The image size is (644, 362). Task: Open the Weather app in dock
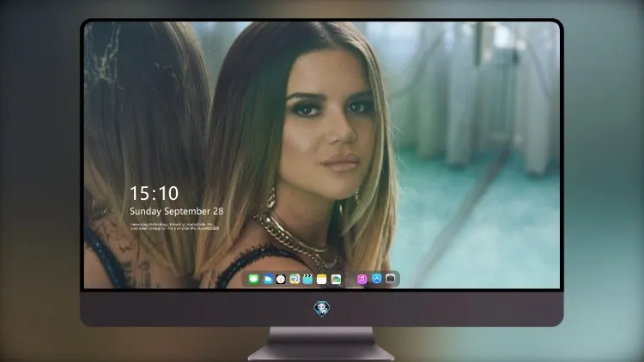[267, 280]
